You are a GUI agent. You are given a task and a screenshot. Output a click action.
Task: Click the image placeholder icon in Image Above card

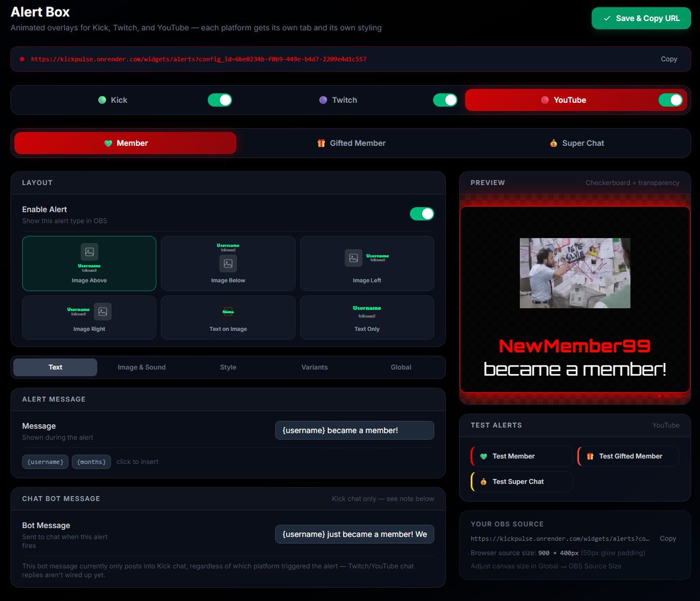point(89,252)
